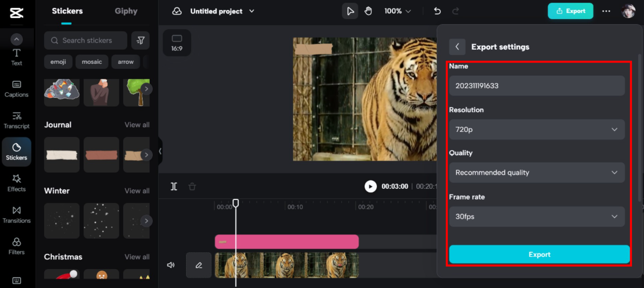This screenshot has height=288, width=644.
Task: Click the 00:10 mark on timeline ruler
Action: [294, 207]
